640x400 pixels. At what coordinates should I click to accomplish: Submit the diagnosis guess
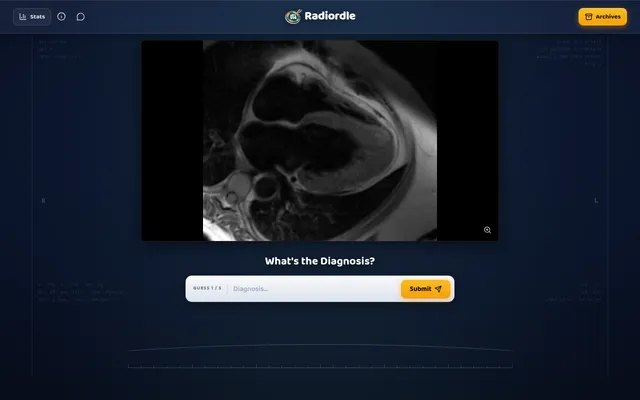point(425,289)
